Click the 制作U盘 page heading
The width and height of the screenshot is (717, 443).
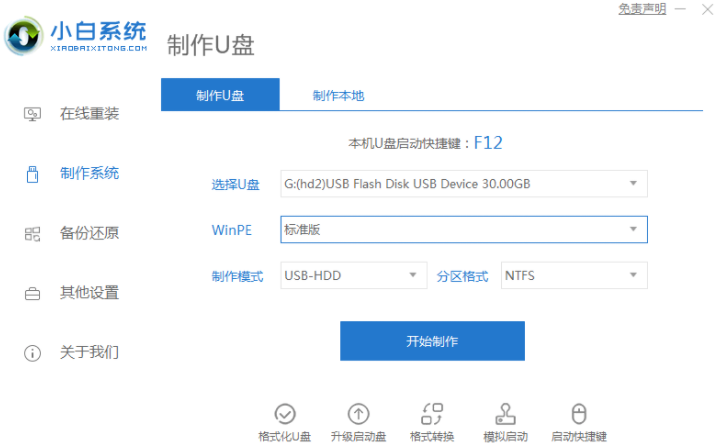point(210,45)
